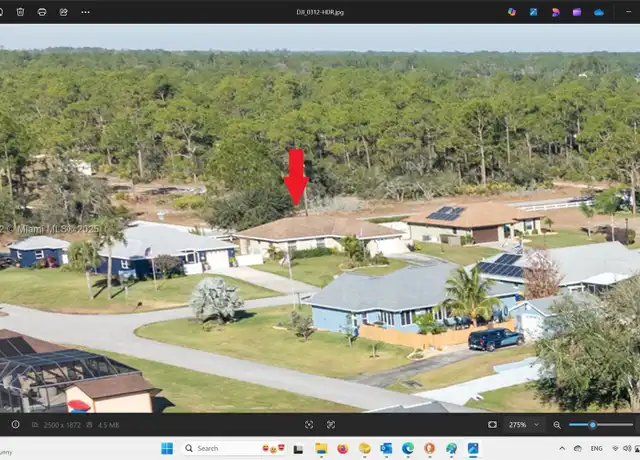Expand the hidden system tray icons chevron
Image resolution: width=640 pixels, height=460 pixels.
coord(562,448)
